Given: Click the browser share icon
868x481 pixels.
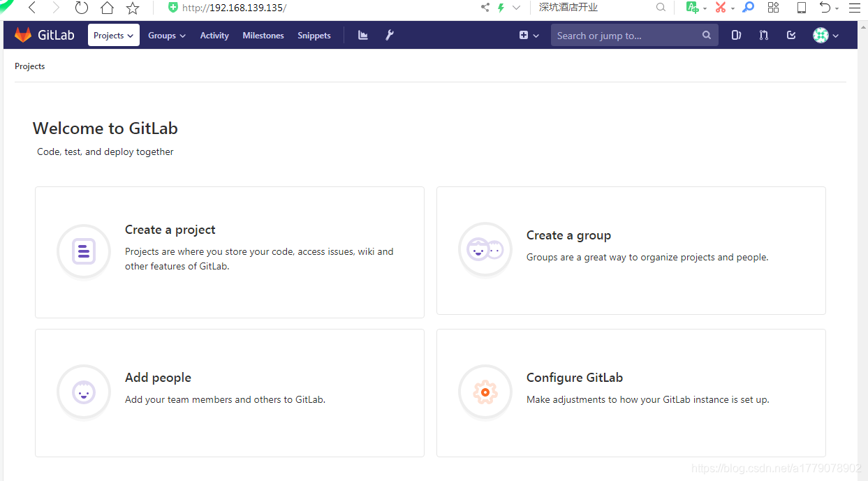Looking at the screenshot, I should pos(485,8).
